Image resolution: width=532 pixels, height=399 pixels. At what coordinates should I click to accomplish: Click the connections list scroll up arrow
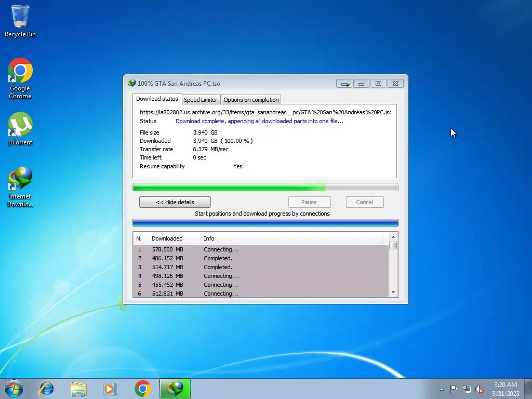[393, 237]
